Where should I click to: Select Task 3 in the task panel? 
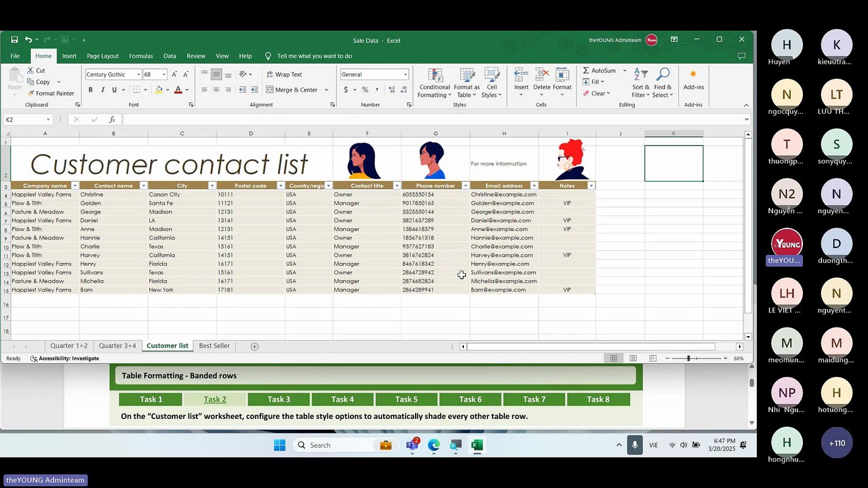(279, 399)
